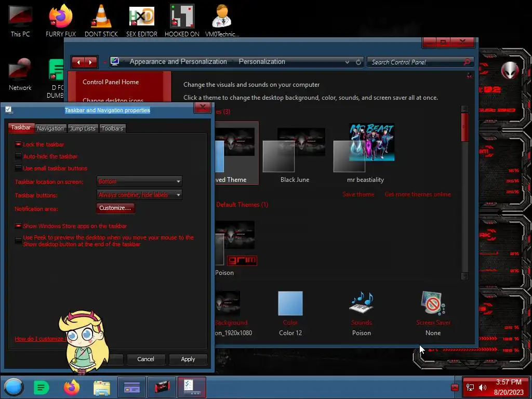
Task: Click themes list scrollbar down arrow
Action: (464, 276)
